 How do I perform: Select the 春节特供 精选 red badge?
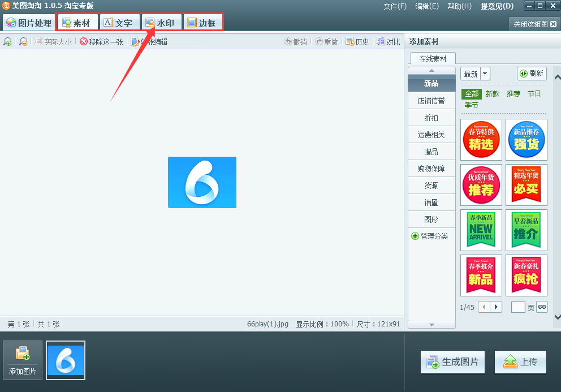coord(481,140)
